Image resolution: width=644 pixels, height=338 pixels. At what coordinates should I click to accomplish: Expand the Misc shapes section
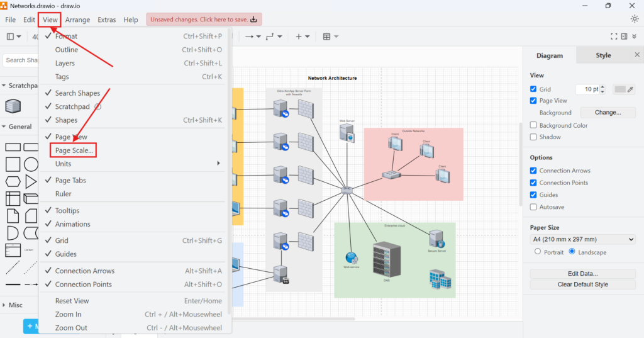pyautogui.click(x=4, y=305)
